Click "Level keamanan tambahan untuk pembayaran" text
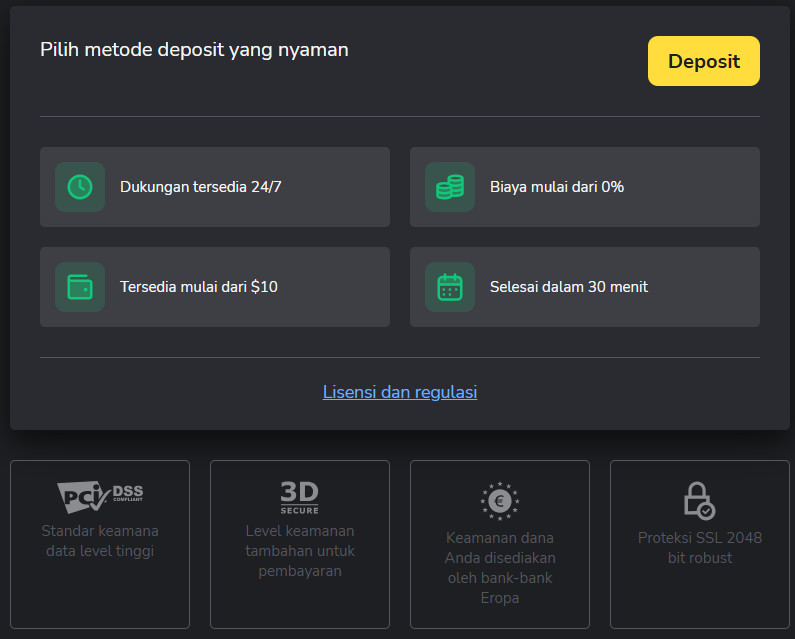 [300, 551]
